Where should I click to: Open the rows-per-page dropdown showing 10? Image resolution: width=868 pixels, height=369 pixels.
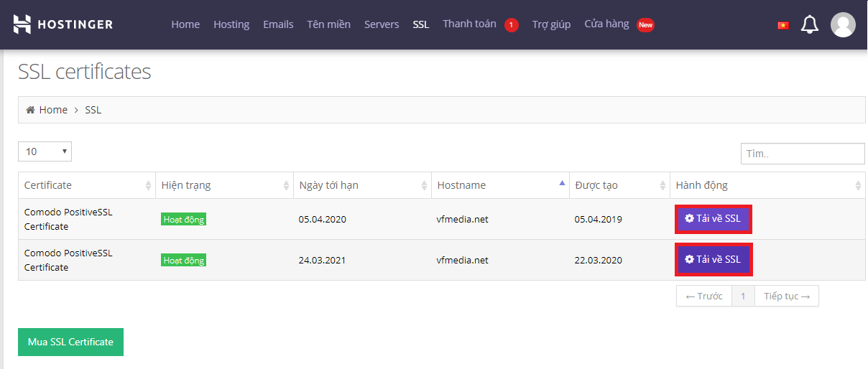pos(45,151)
